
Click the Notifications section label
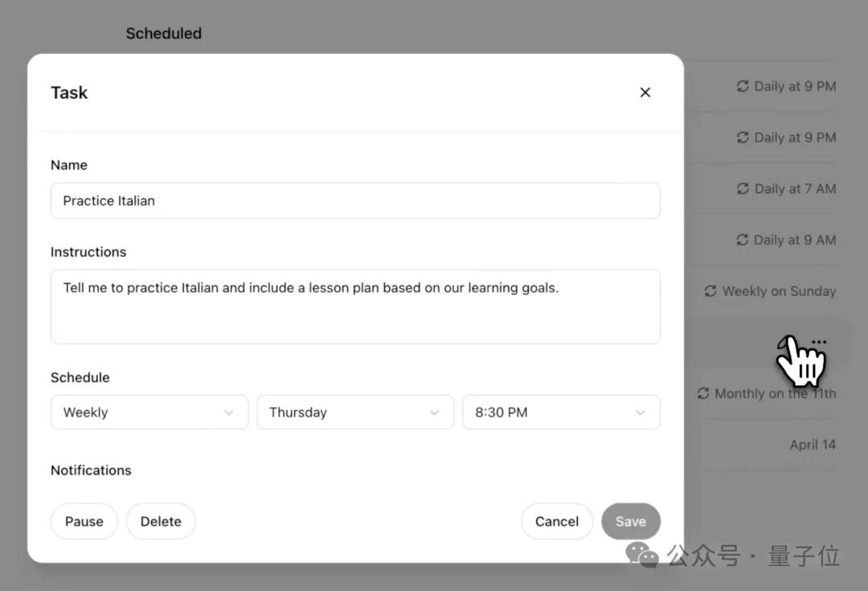pos(91,470)
